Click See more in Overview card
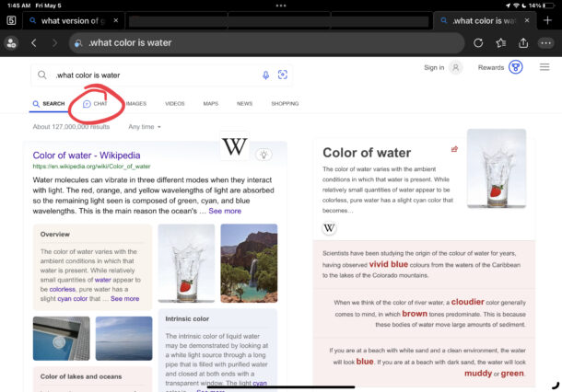 (x=125, y=298)
